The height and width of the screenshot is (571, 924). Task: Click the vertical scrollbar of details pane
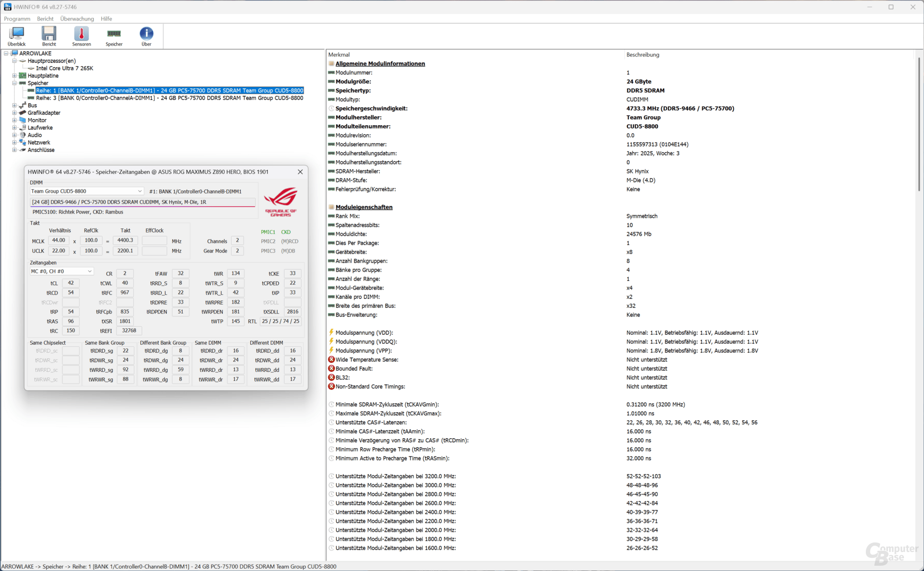point(919,124)
